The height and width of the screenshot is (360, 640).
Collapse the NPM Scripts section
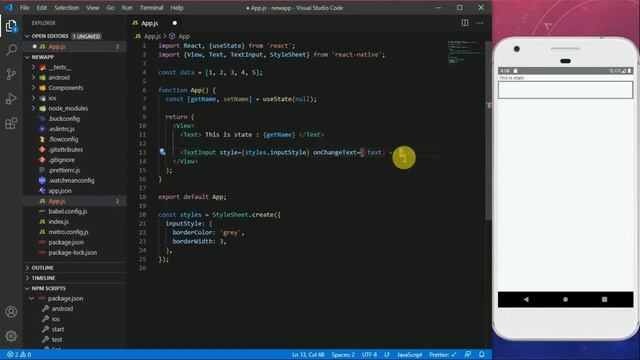tap(27, 288)
